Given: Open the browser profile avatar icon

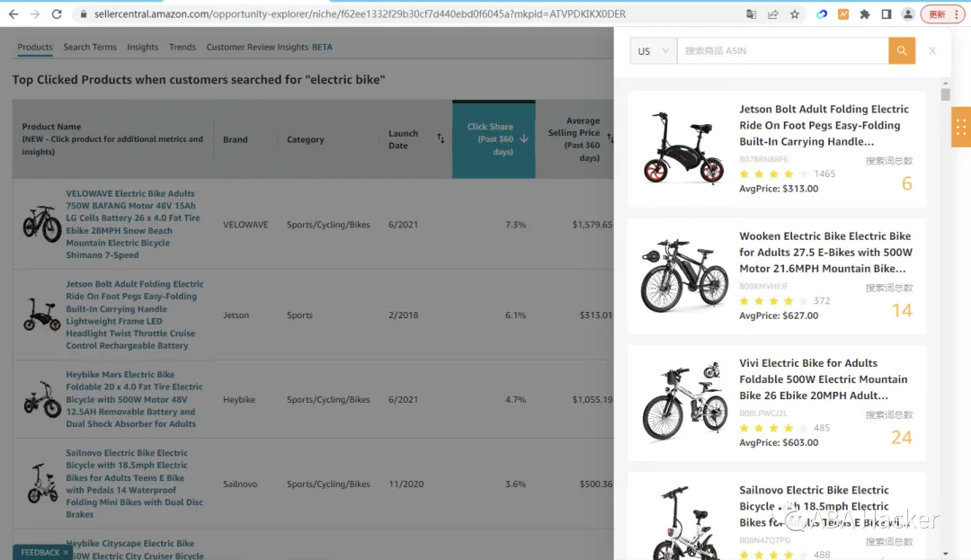Looking at the screenshot, I should tap(908, 13).
